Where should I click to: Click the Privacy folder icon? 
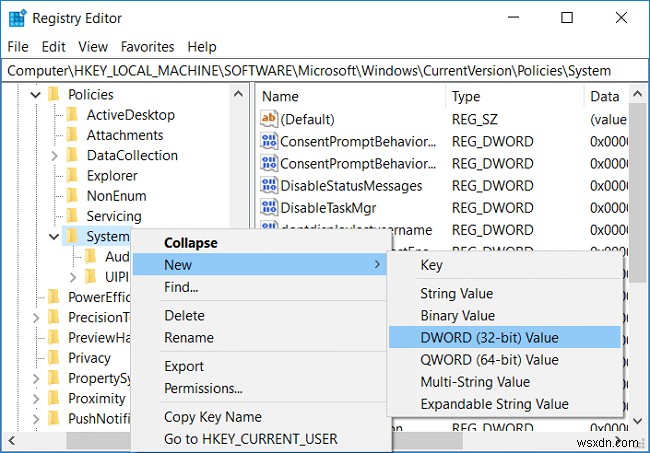[x=54, y=358]
